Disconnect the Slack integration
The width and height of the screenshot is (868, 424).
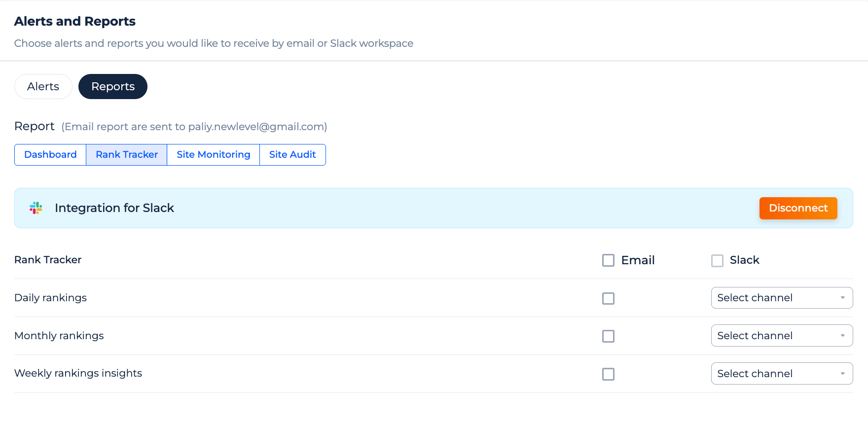tap(798, 208)
